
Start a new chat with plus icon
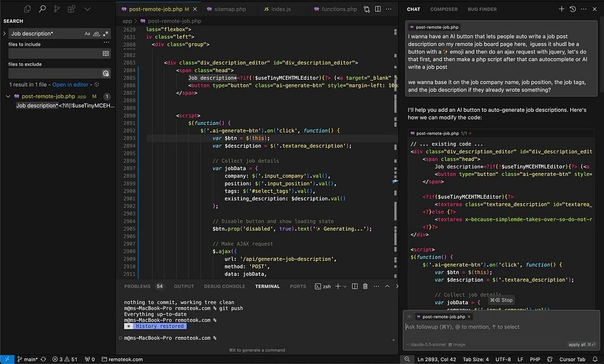click(561, 9)
